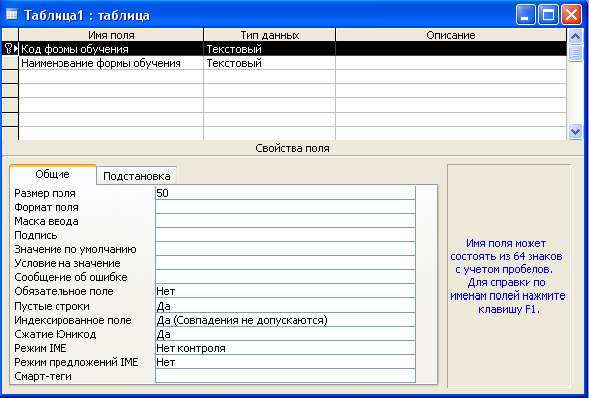Click the Тип данных column header

coord(269,35)
